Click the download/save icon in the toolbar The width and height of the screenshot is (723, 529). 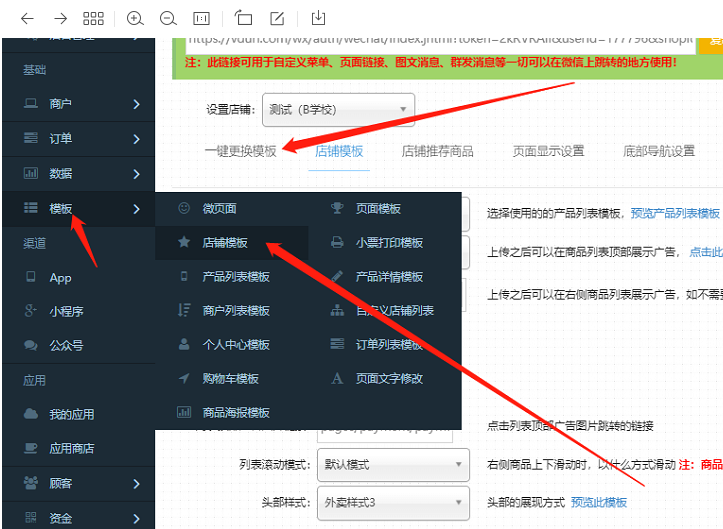tap(318, 18)
